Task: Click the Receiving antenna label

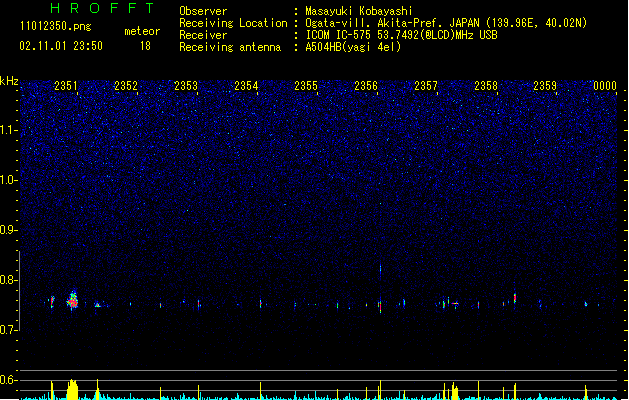Action: [230, 47]
